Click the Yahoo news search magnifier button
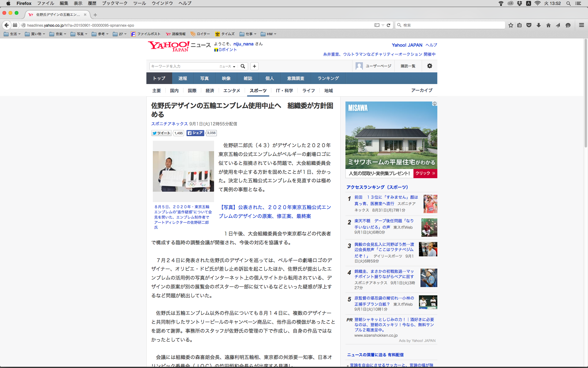This screenshot has height=368, width=588. click(243, 66)
